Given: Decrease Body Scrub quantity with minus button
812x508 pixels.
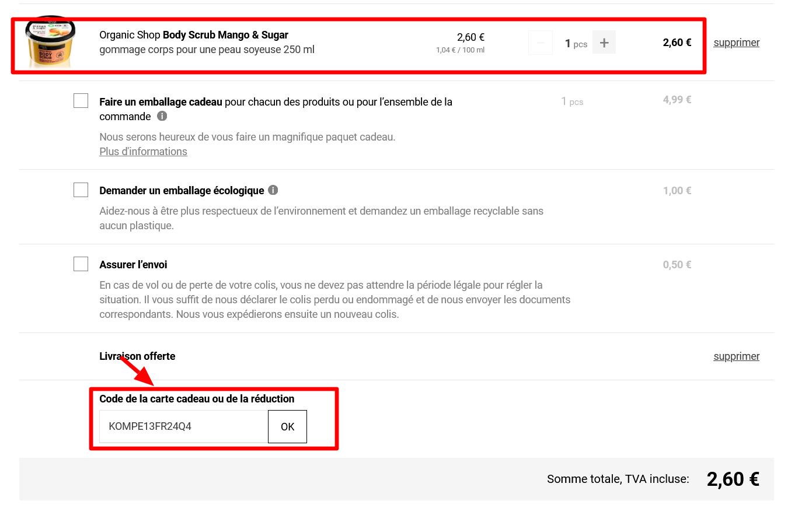Looking at the screenshot, I should click(541, 43).
